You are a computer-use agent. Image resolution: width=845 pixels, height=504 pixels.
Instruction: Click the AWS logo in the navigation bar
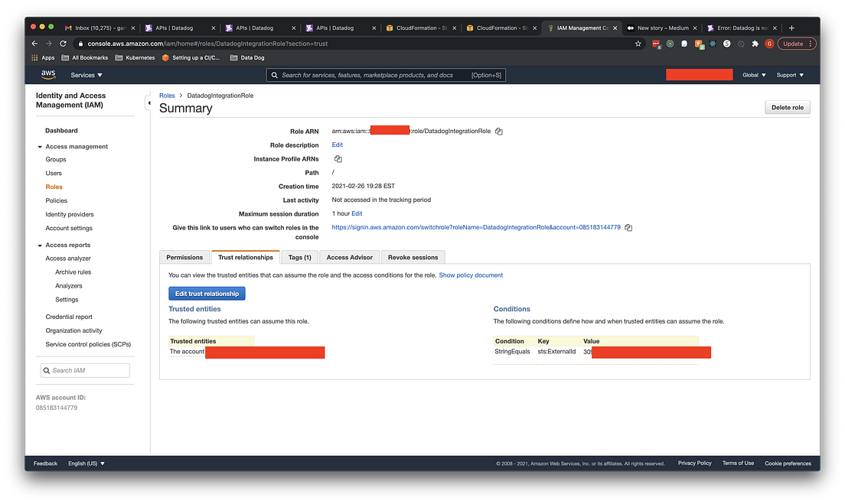click(47, 74)
